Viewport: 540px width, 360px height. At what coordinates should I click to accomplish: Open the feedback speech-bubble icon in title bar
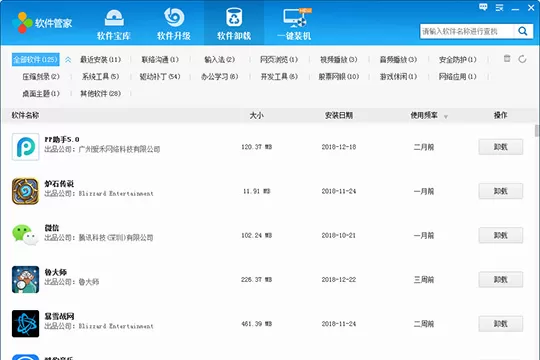pyautogui.click(x=483, y=7)
